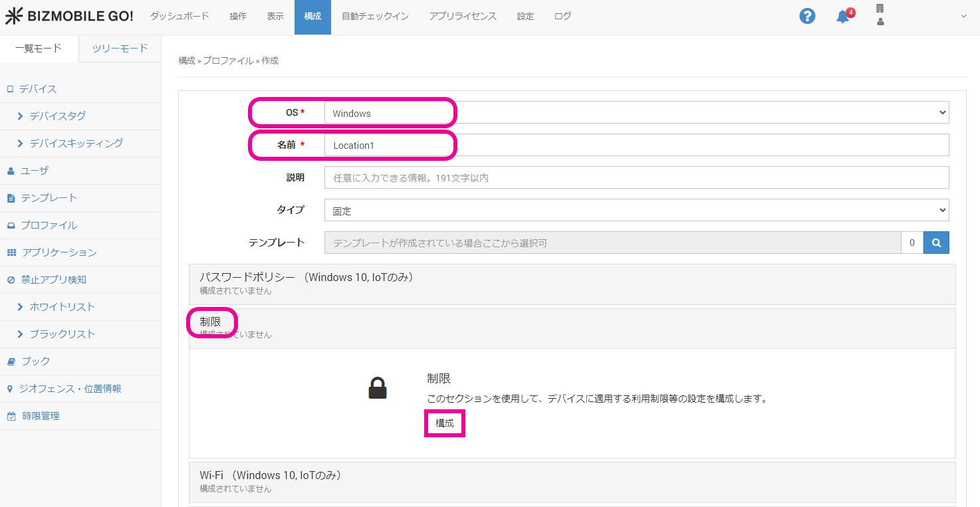Open the notifications bell icon
980x507 pixels.
(x=842, y=17)
